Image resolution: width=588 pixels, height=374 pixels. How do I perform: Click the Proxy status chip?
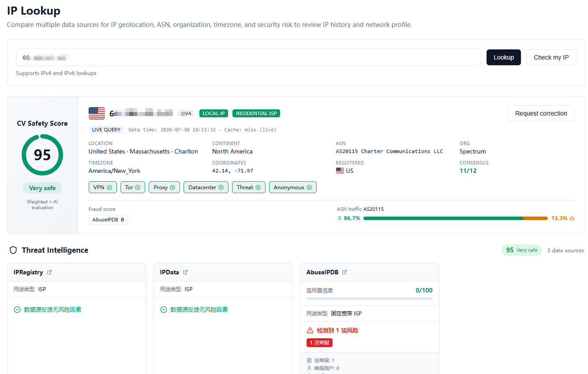[165, 187]
